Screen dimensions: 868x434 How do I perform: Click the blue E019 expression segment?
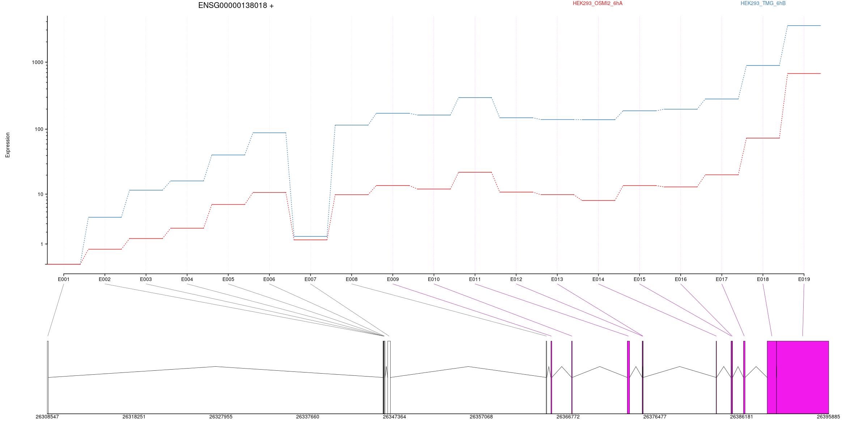(804, 26)
